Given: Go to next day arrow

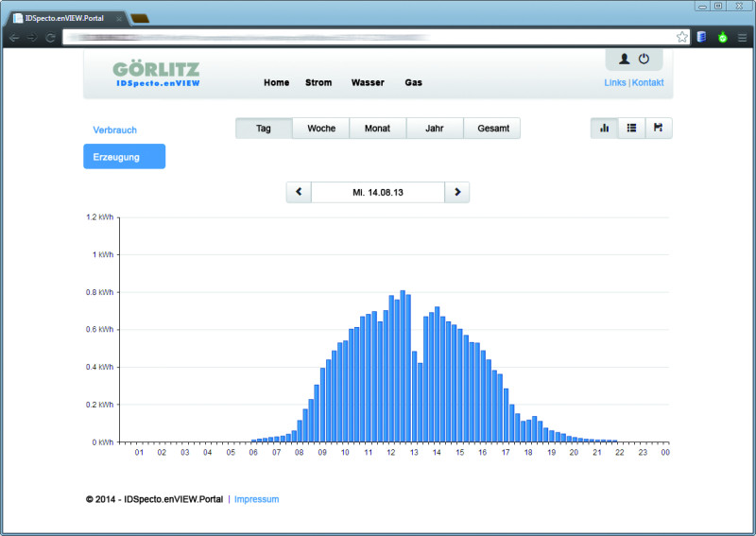Looking at the screenshot, I should tap(457, 192).
